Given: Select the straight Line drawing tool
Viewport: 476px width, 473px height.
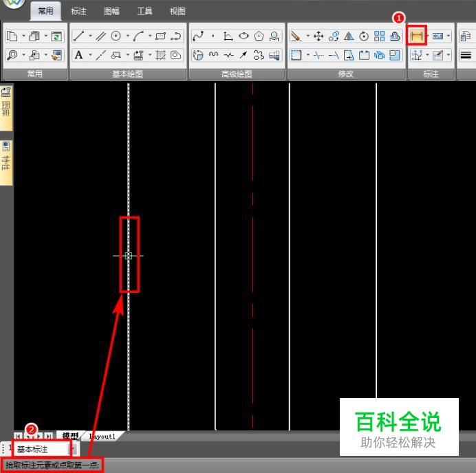Looking at the screenshot, I should click(x=79, y=36).
